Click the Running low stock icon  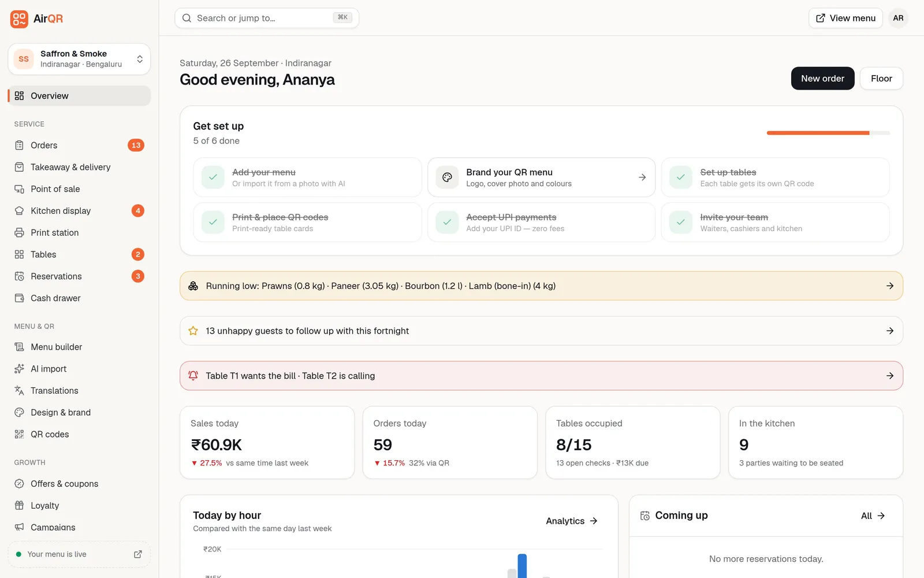coord(193,286)
